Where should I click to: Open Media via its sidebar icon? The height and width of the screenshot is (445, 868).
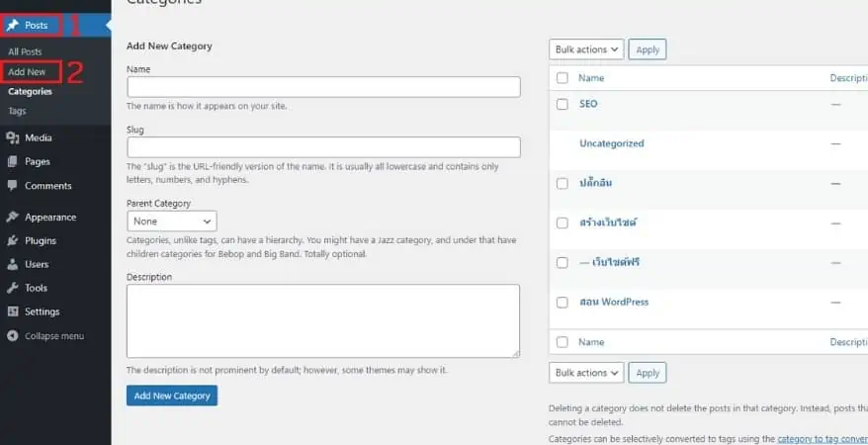tap(13, 137)
